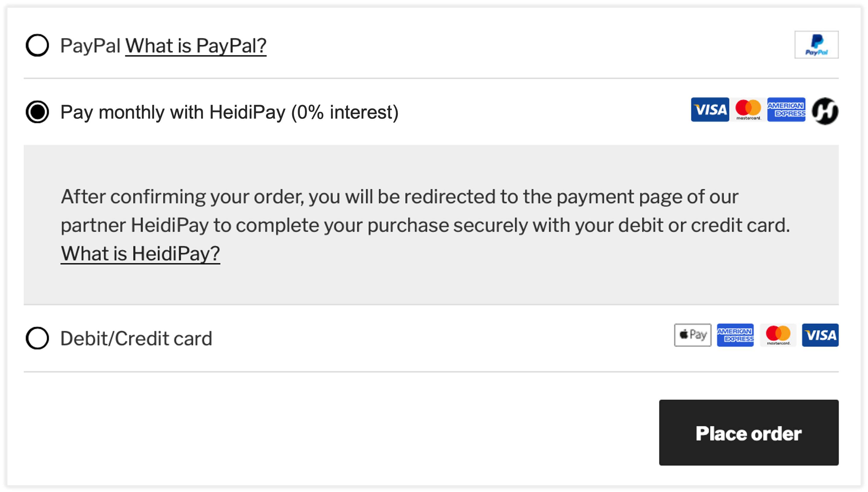Select the PayPal payment option
Image resolution: width=868 pixels, height=492 pixels.
click(x=37, y=45)
